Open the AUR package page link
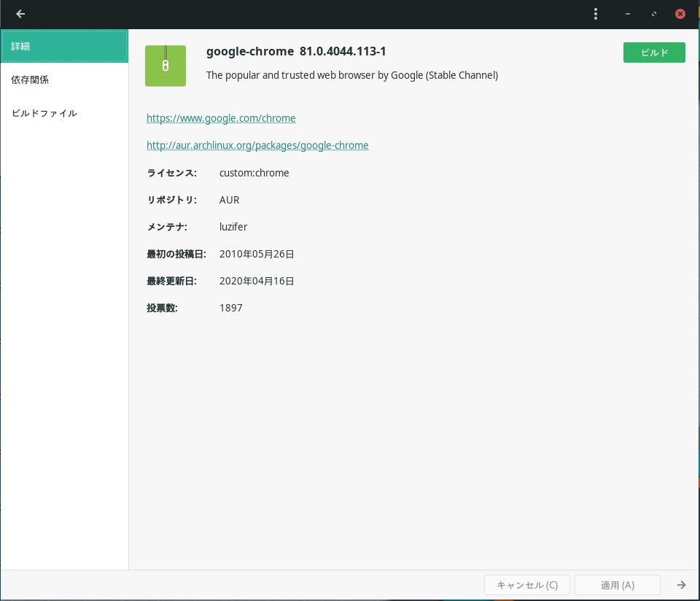The height and width of the screenshot is (601, 700). point(257,145)
